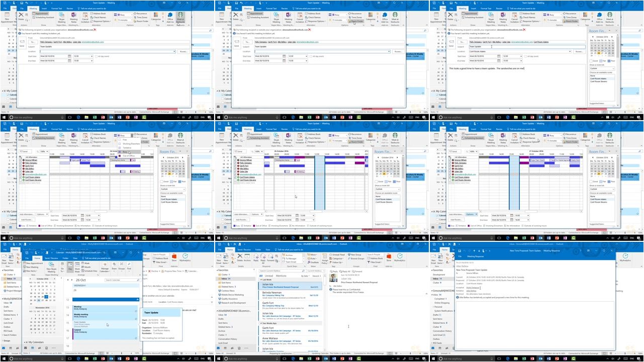Screen dimensions: 644x362
Task: Switch Molly's calendar to Day view
Action: (70, 267)
